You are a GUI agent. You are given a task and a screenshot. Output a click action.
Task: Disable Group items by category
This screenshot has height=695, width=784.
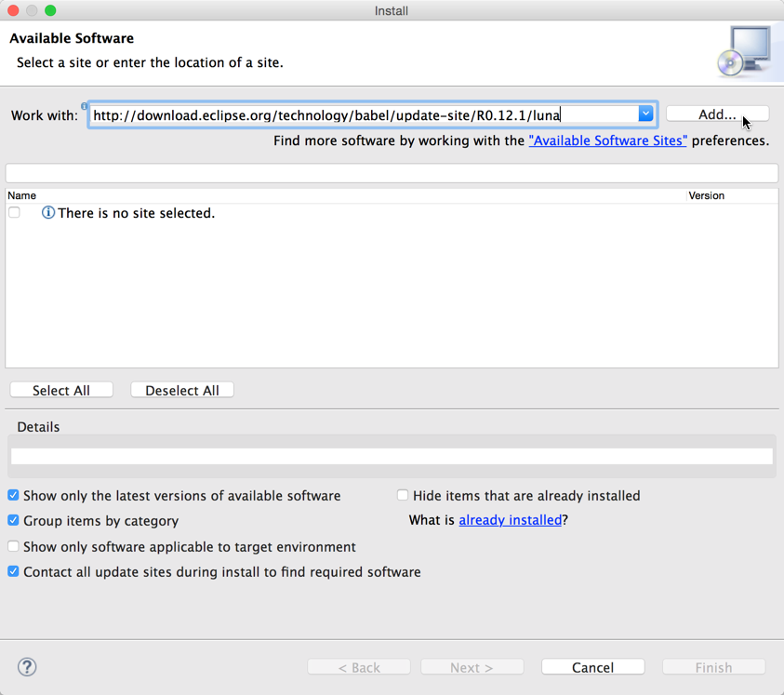(x=14, y=520)
